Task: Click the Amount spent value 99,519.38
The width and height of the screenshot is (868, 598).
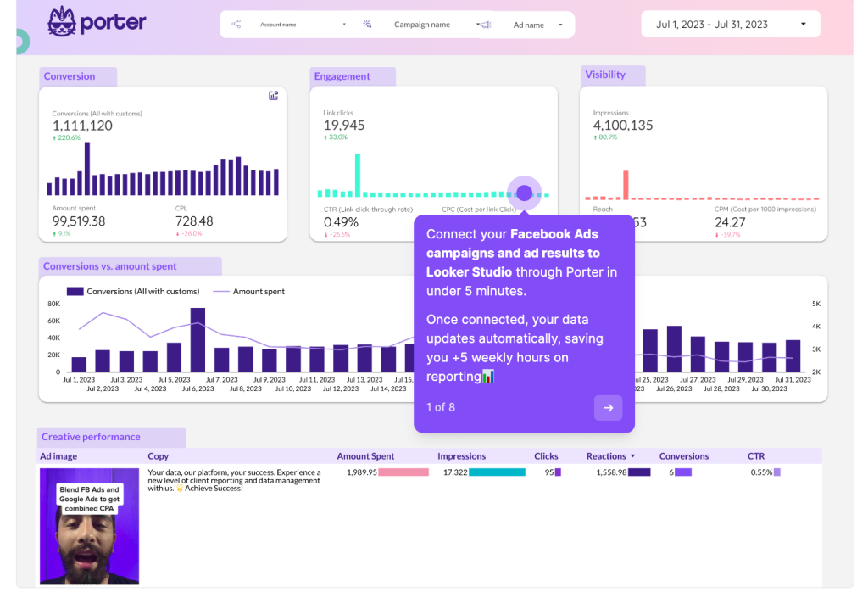Action: (79, 221)
